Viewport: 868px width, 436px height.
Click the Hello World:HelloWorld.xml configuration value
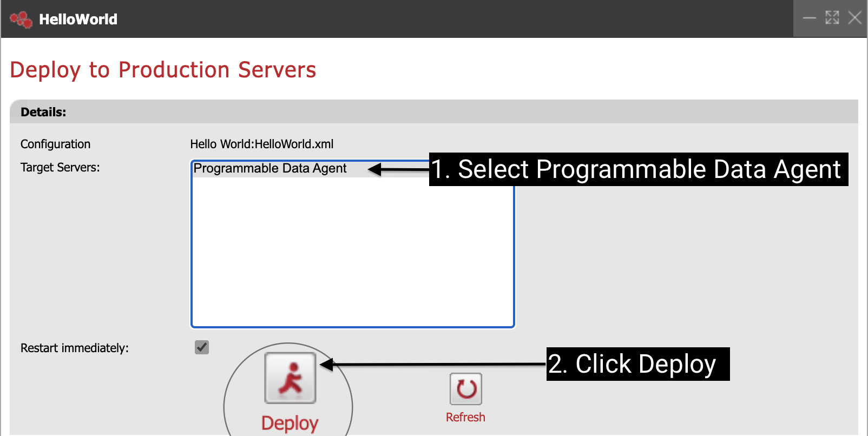tap(261, 144)
